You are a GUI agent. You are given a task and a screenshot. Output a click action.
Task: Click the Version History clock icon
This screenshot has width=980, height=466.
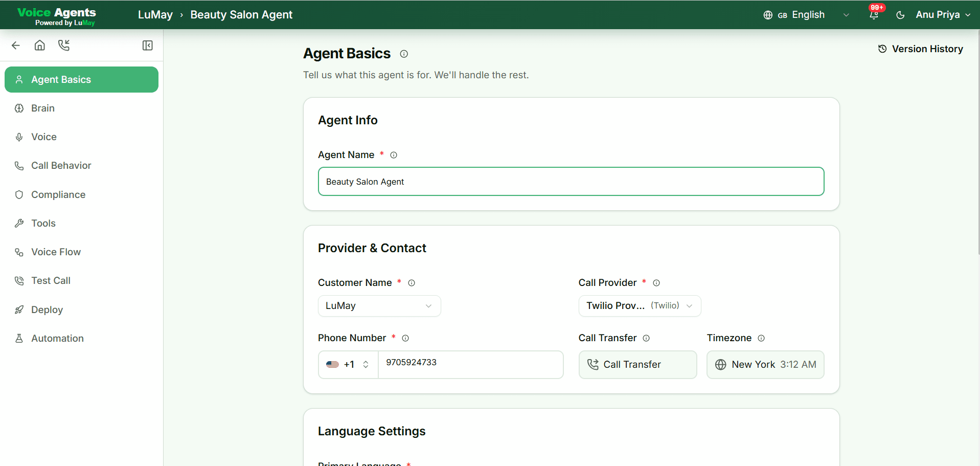(882, 49)
